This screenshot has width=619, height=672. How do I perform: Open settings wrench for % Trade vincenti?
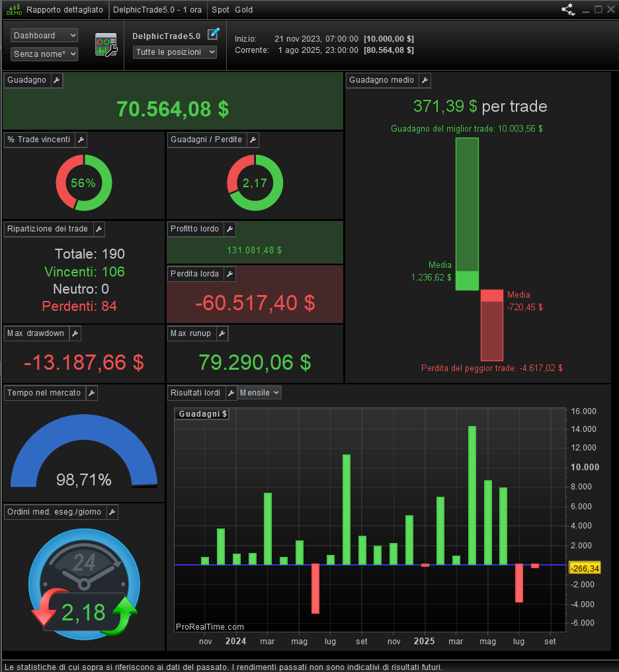[81, 140]
